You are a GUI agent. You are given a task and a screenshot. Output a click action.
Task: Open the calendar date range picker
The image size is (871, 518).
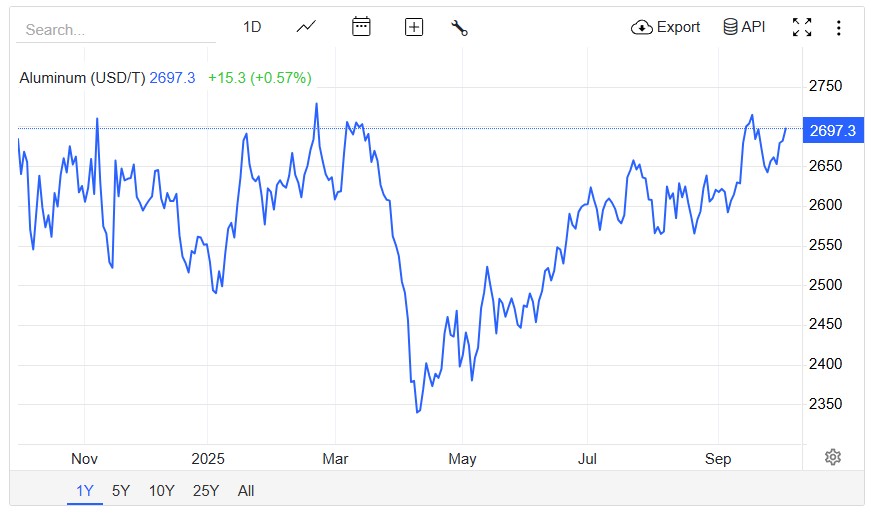[361, 27]
